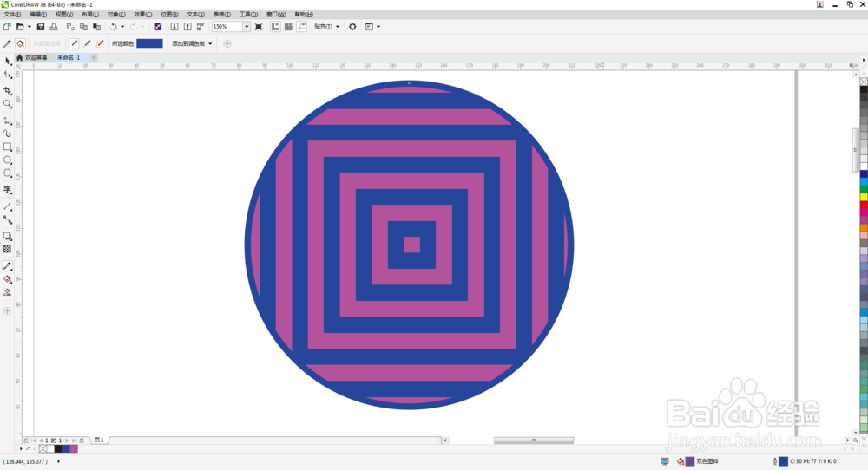Viewport: 868px width, 470px height.
Task: Select the Polygon tool
Action: 7,173
